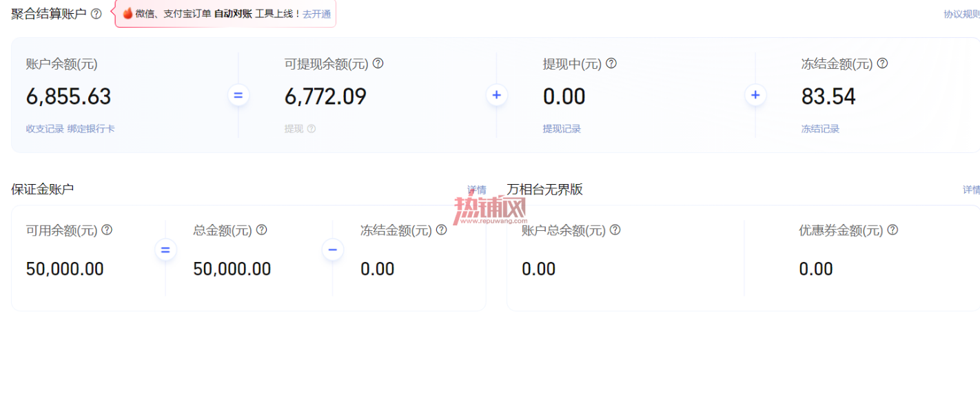This screenshot has width=980, height=415.
Task: Click the 提现 withdraw link
Action: point(294,129)
